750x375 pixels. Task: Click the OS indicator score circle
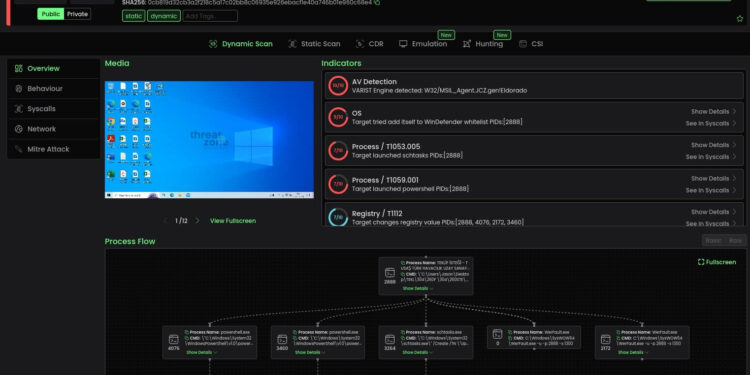338,117
